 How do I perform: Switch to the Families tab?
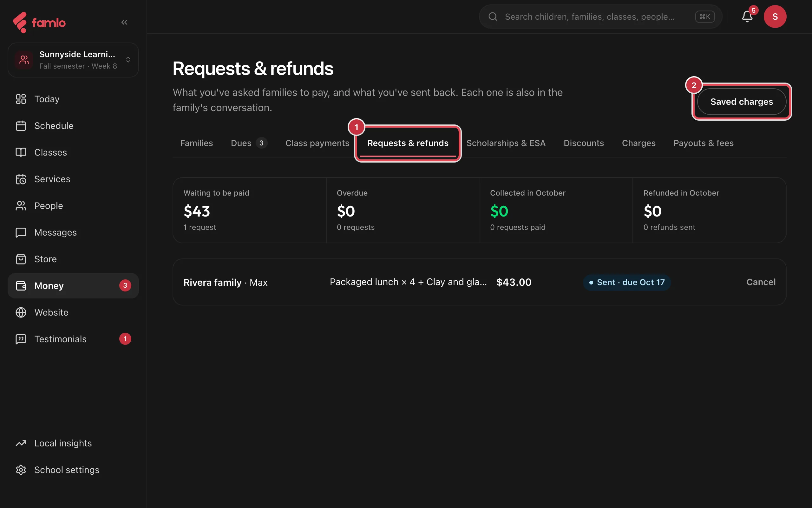(197, 143)
